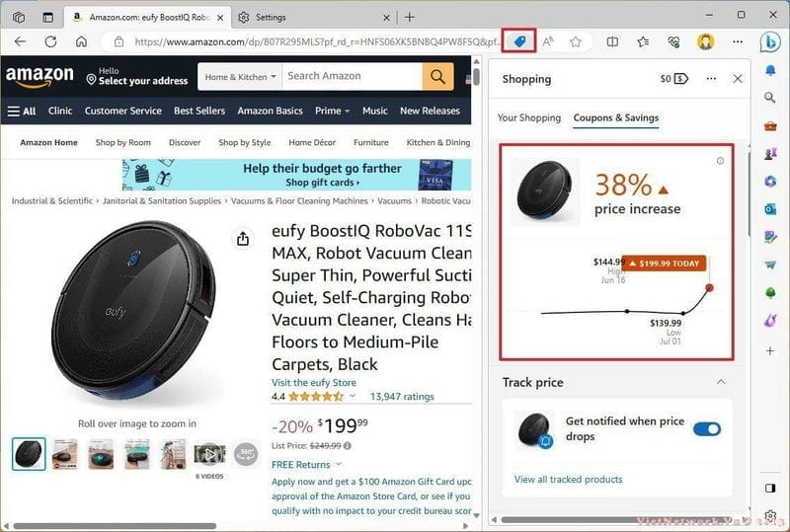This screenshot has width=790, height=532.
Task: Select the product video thumbnail
Action: click(x=209, y=455)
